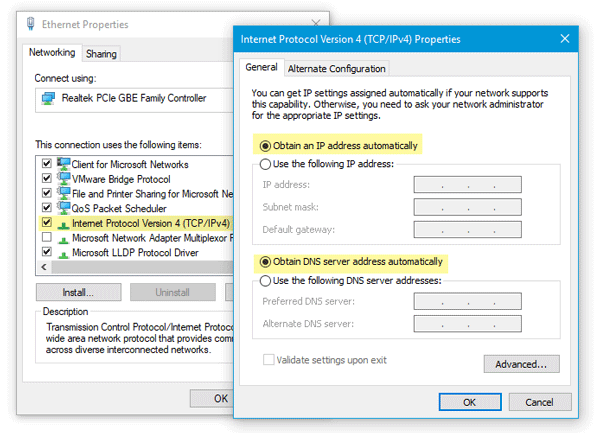Enable the Microsoft Network Adapter Multiplexor checkbox
Image resolution: width=600 pixels, height=433 pixels.
click(46, 238)
